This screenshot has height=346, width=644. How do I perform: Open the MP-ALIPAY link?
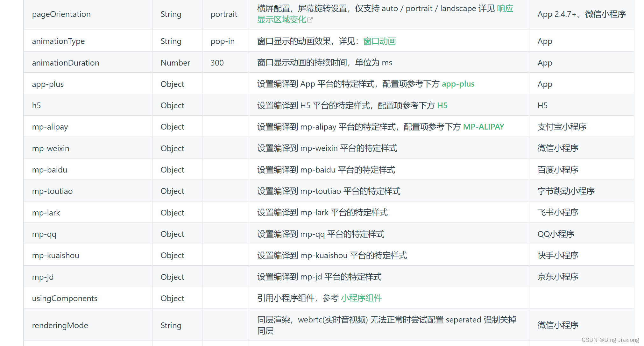pos(483,127)
